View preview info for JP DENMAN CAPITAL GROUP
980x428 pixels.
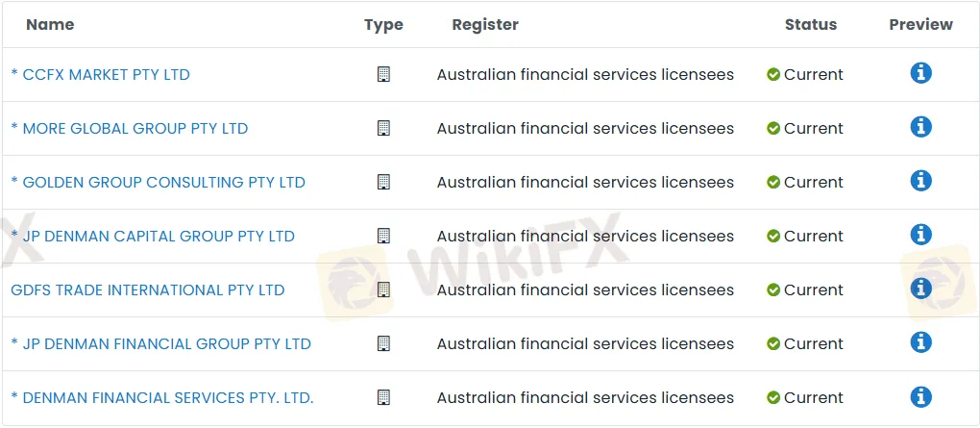(920, 235)
